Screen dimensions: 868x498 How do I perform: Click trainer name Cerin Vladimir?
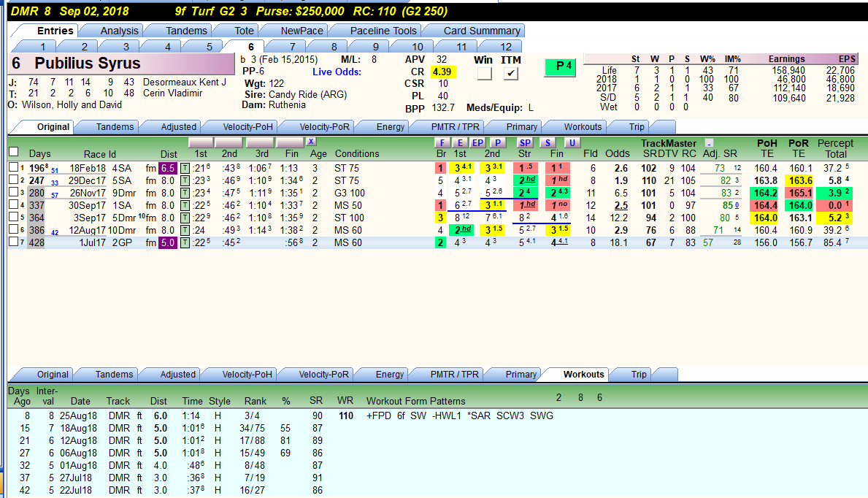point(173,93)
